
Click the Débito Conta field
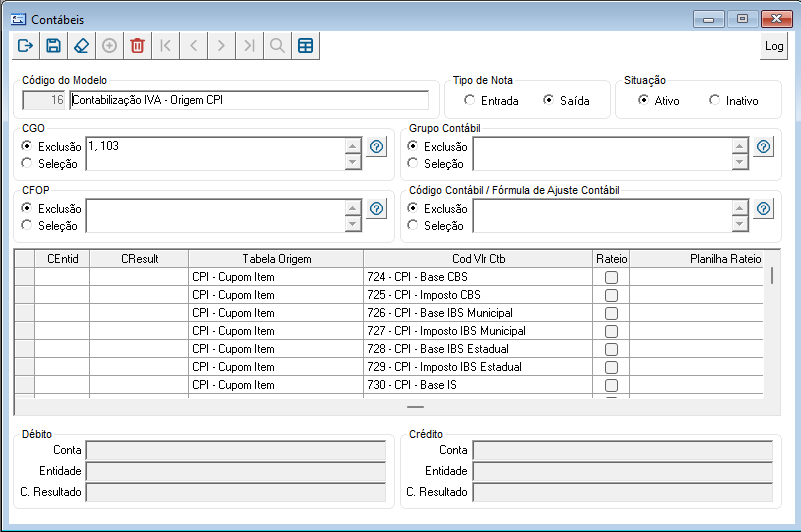click(235, 451)
